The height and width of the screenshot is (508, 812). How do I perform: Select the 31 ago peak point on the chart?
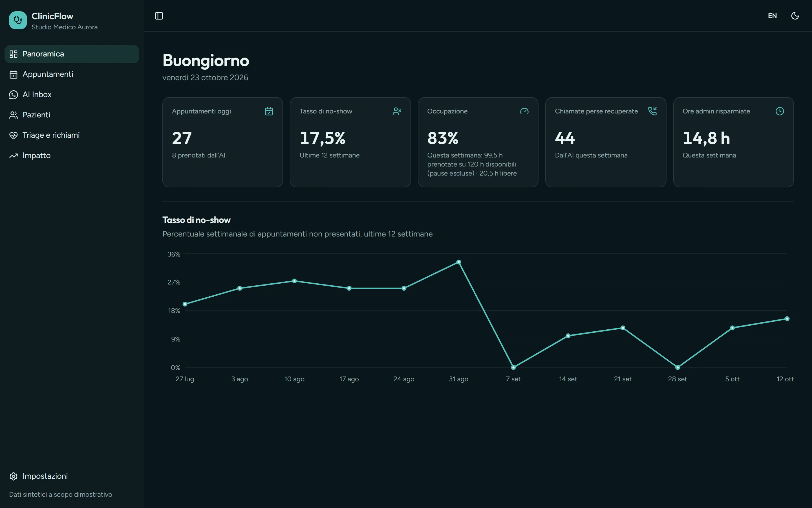click(459, 262)
